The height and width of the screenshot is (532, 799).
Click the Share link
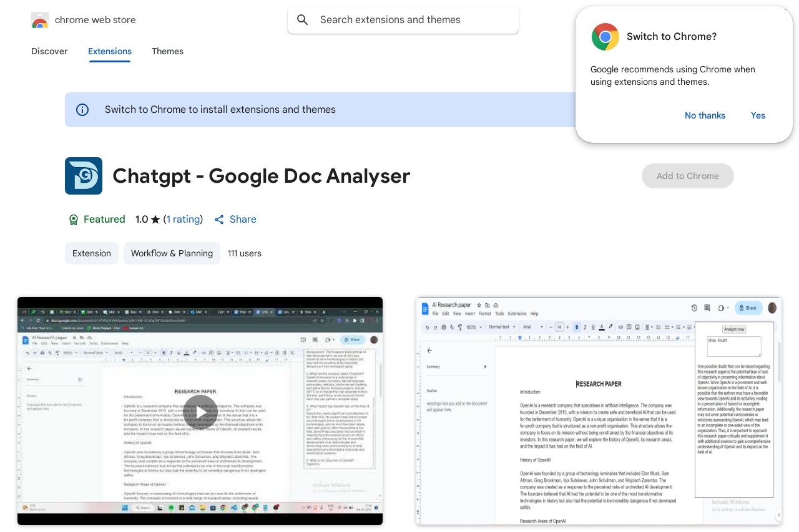pyautogui.click(x=235, y=220)
